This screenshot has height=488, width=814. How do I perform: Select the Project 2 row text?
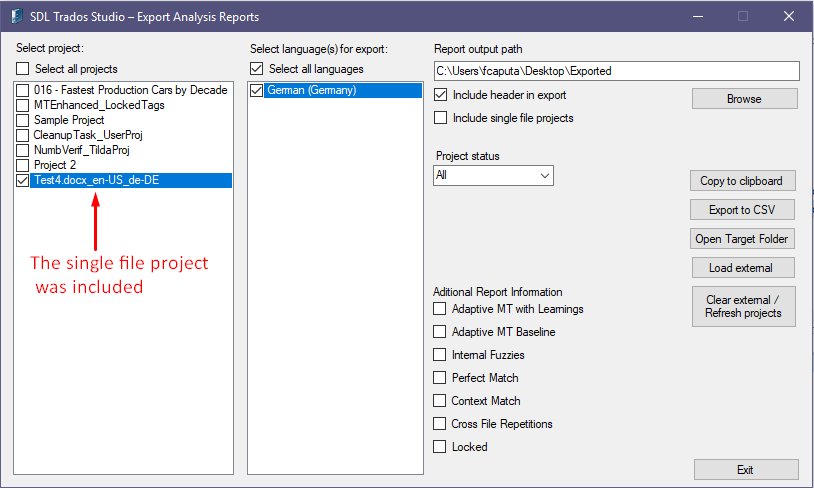[x=55, y=166]
